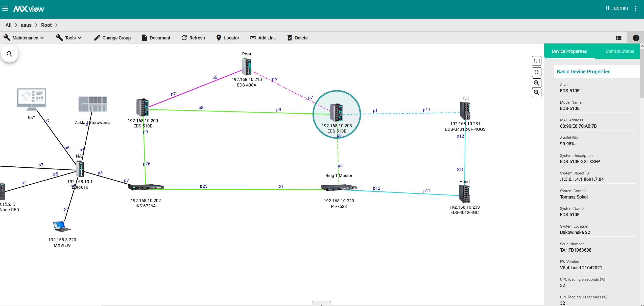Select the IKS-6726A switch icon
The width and height of the screenshot is (644, 306).
click(x=146, y=187)
